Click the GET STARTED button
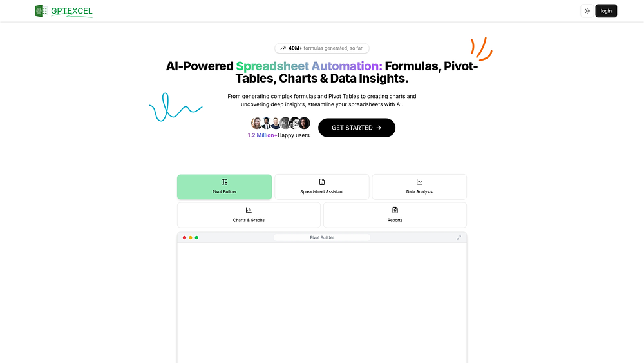 click(356, 128)
